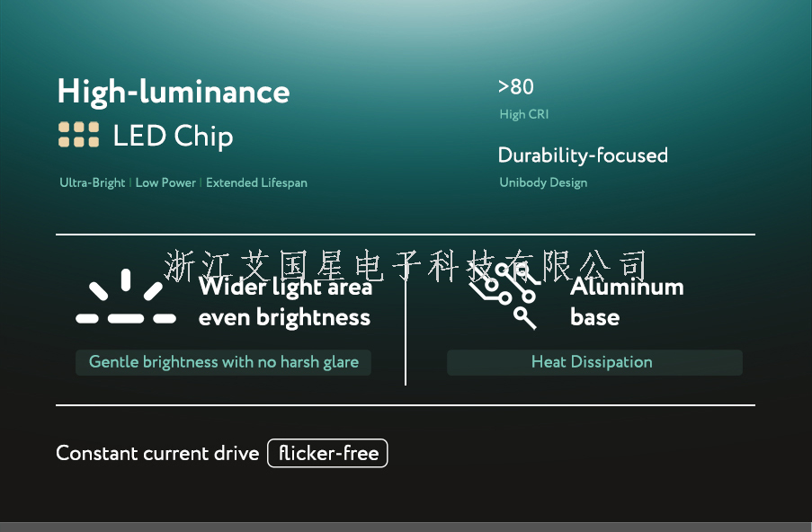
Task: Click the light rays brightness icon
Action: click(126, 299)
